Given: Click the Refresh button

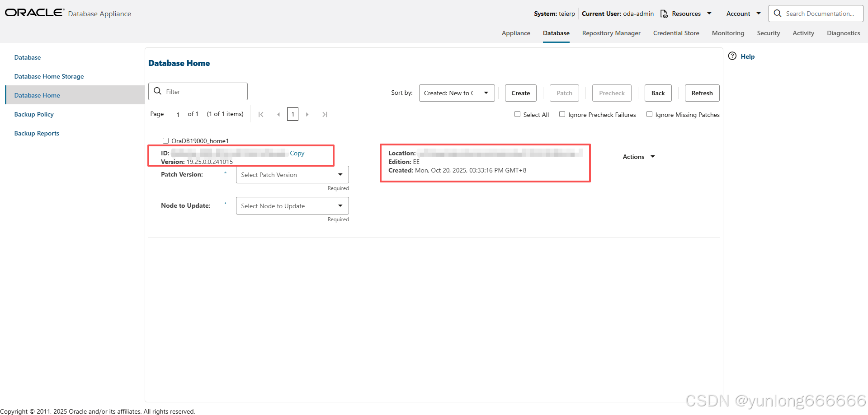Looking at the screenshot, I should click(702, 93).
